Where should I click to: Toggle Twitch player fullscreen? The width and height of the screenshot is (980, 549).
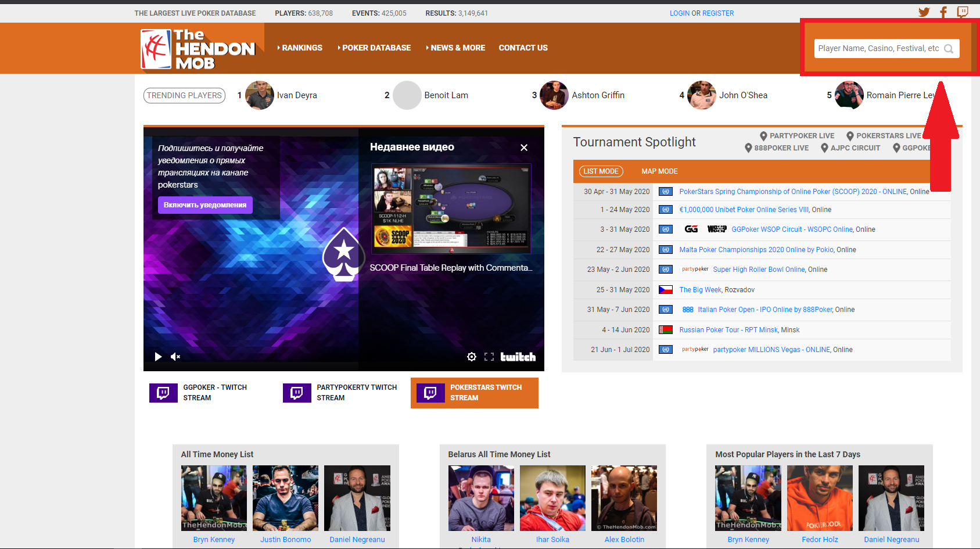[489, 357]
